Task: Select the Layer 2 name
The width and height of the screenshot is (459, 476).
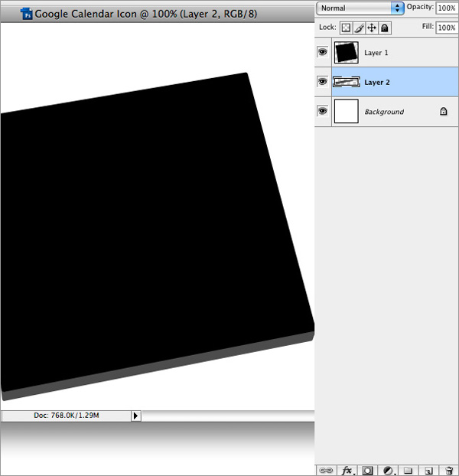Action: (x=377, y=83)
